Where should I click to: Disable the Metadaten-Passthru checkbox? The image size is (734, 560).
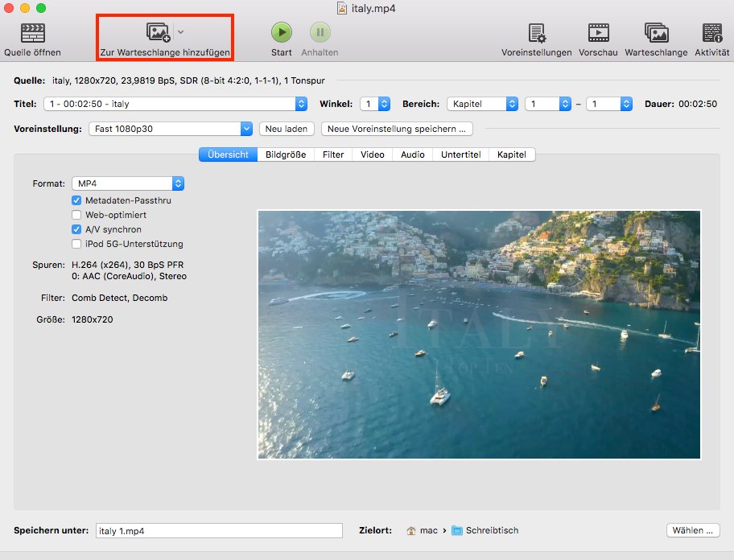pos(76,200)
